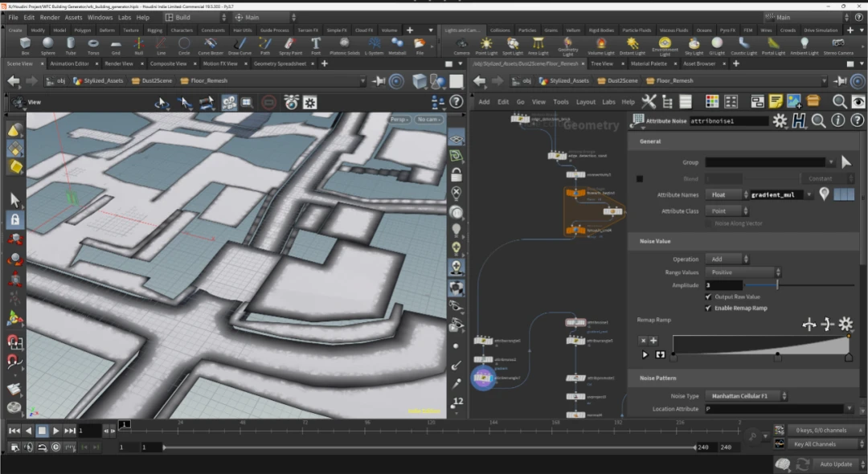The width and height of the screenshot is (868, 474).
Task: Click the Key All Channels button
Action: tap(814, 443)
